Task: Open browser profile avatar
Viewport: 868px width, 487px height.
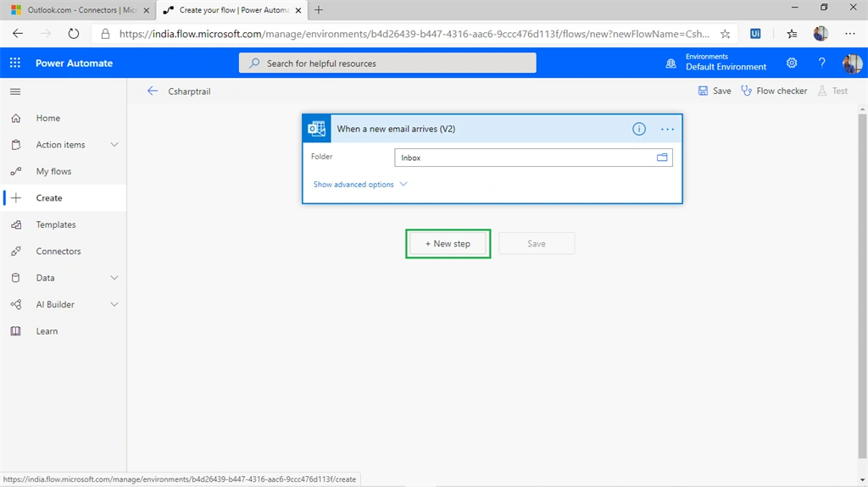Action: 821,34
